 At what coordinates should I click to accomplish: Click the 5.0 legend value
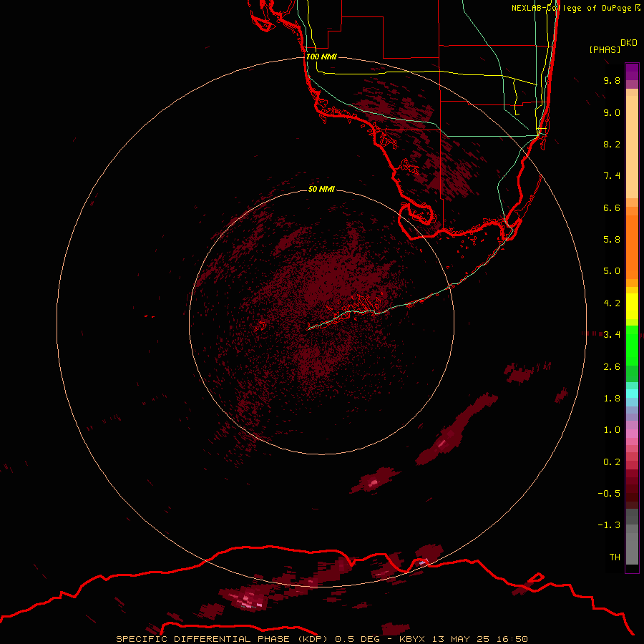612,271
